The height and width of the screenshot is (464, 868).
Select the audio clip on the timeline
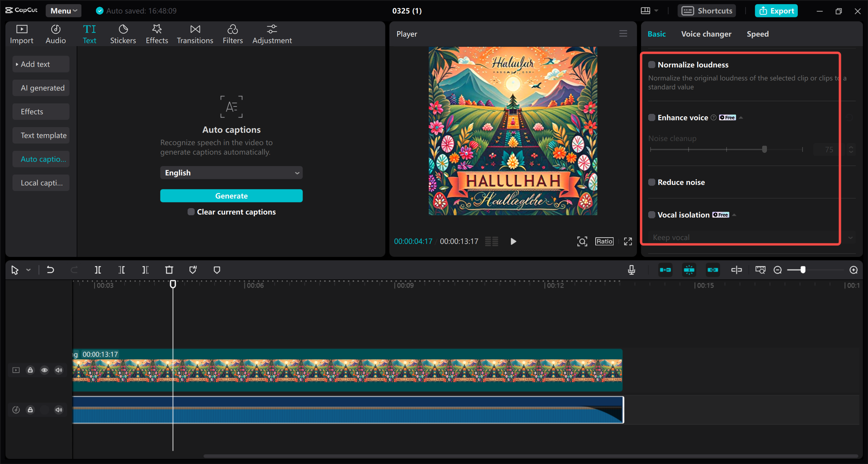click(348, 410)
